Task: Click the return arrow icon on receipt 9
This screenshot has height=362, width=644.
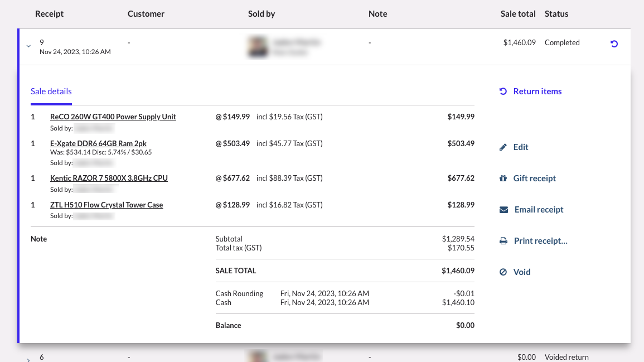Action: (x=613, y=44)
